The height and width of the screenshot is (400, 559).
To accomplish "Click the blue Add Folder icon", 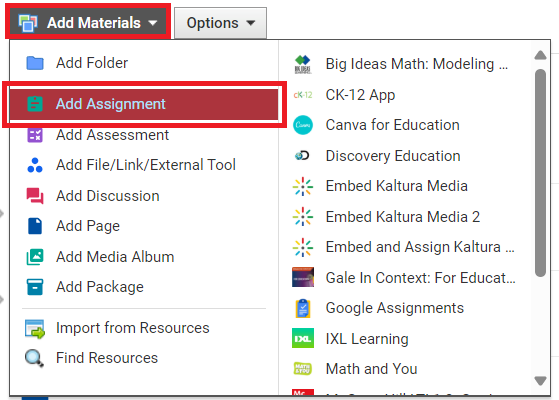I will tap(35, 63).
